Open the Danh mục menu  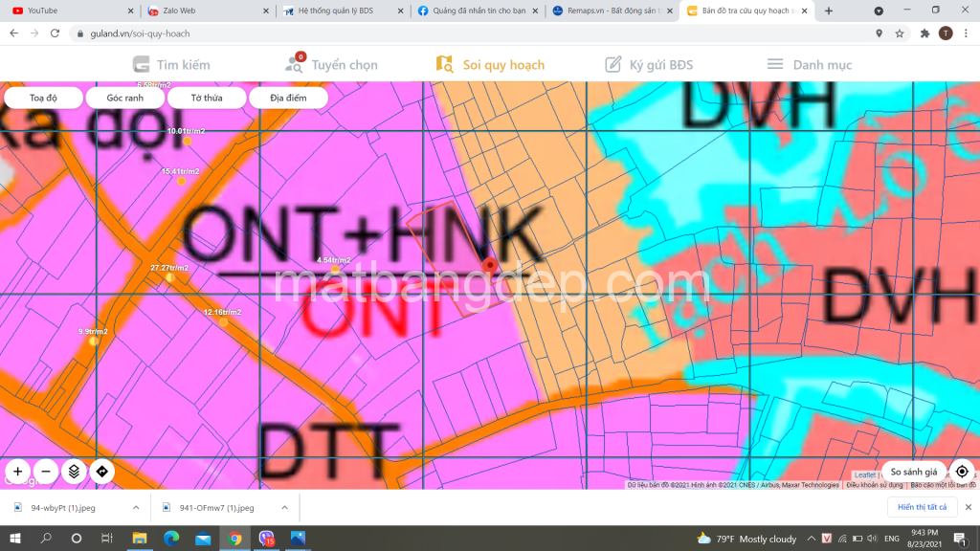810,64
